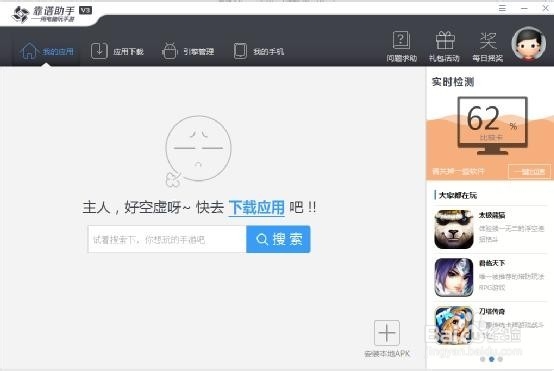Click the plus icon to install local APK
Screen dimensions: 554x371
point(387,333)
